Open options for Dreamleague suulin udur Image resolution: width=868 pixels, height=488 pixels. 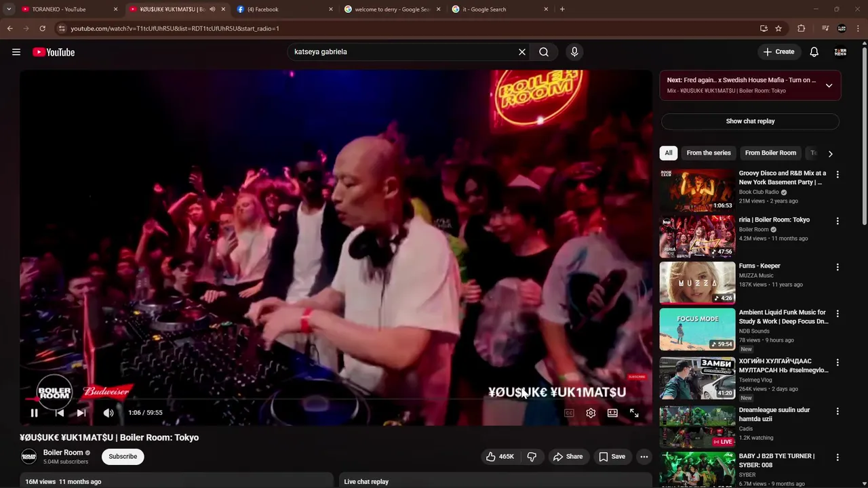[837, 411]
